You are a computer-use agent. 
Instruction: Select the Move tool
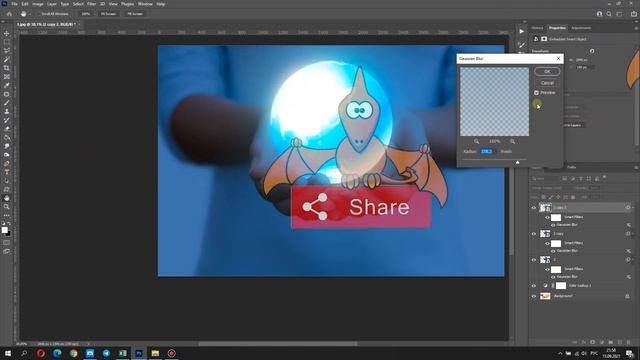coord(7,33)
